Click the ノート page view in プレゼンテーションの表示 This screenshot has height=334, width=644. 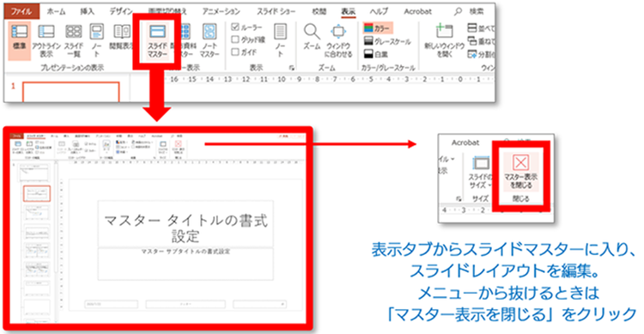96,40
